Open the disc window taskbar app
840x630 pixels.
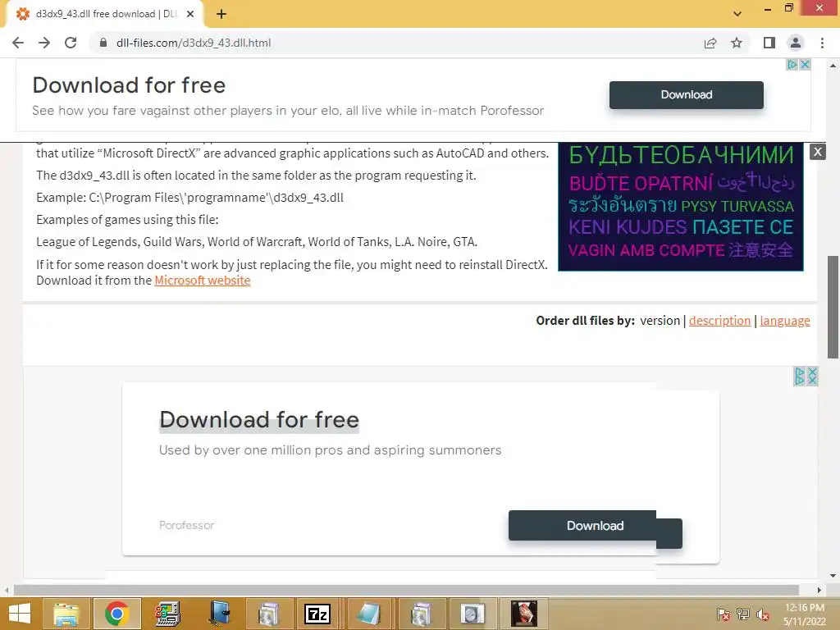472,614
